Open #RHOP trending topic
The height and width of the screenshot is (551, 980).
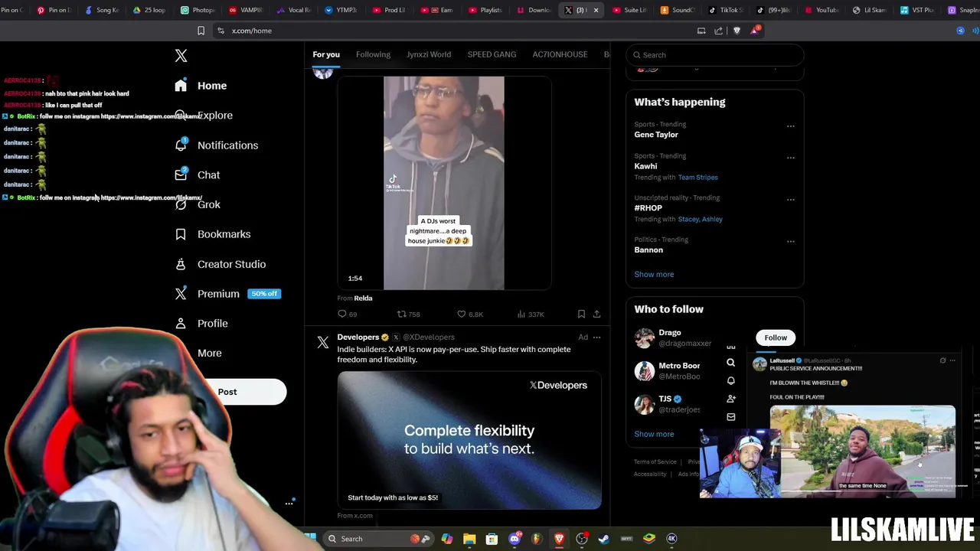[x=648, y=208]
